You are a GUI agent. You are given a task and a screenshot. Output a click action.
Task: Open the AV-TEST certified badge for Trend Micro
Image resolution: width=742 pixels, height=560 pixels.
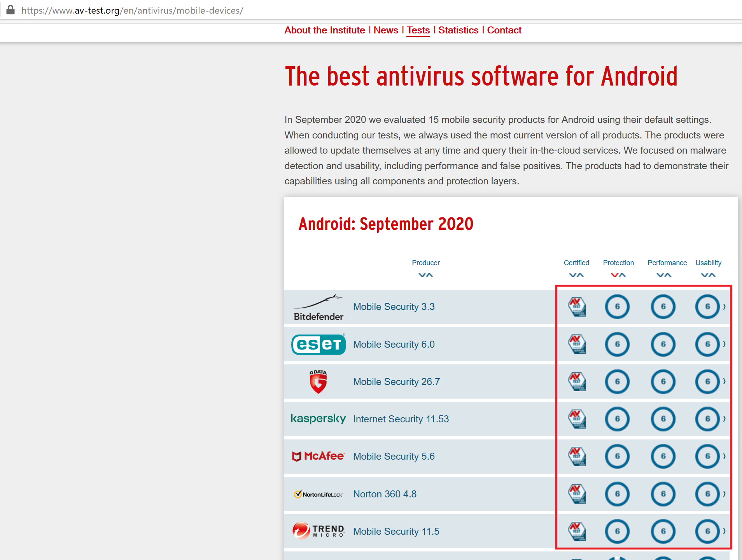[577, 531]
